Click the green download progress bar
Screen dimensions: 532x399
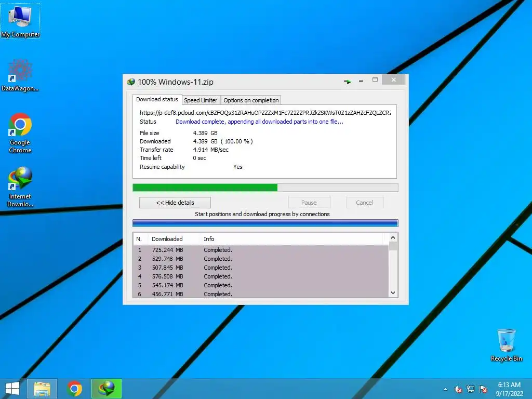[265, 188]
